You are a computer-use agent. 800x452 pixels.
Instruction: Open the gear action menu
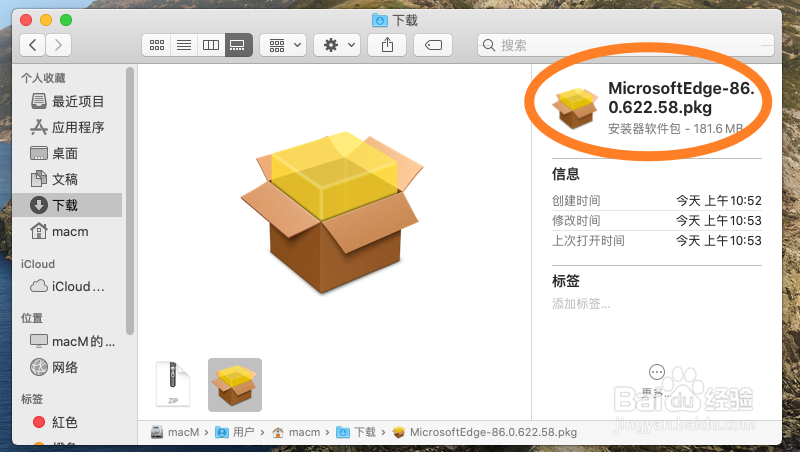337,45
